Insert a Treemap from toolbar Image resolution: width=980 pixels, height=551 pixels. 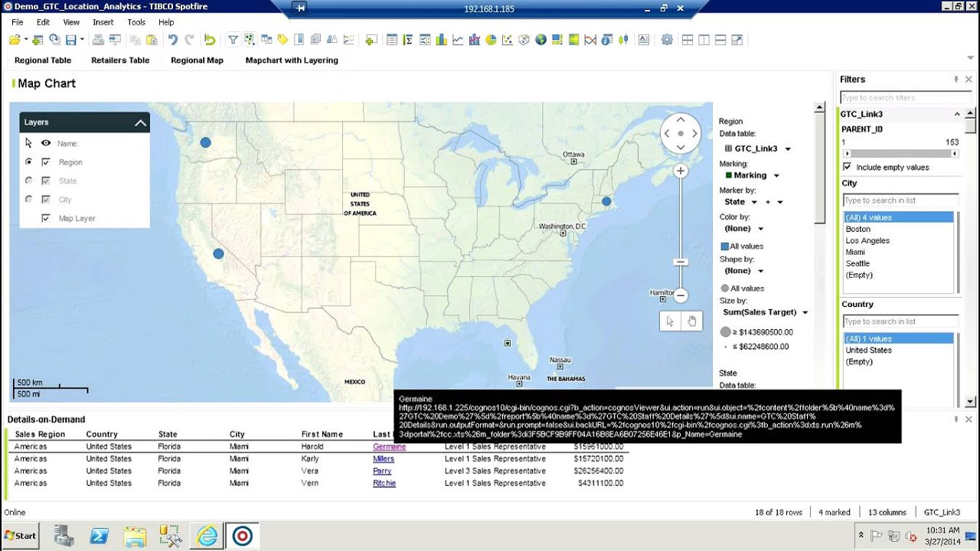(x=557, y=40)
